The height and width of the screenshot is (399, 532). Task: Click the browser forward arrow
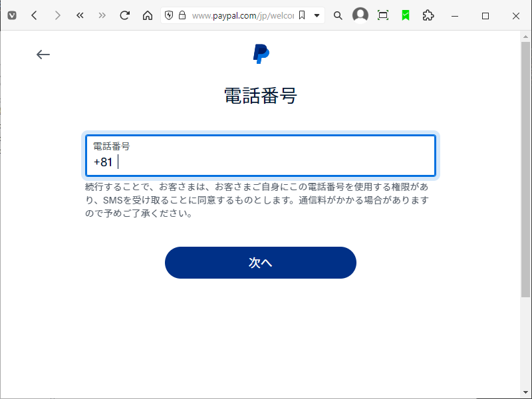[x=58, y=15]
